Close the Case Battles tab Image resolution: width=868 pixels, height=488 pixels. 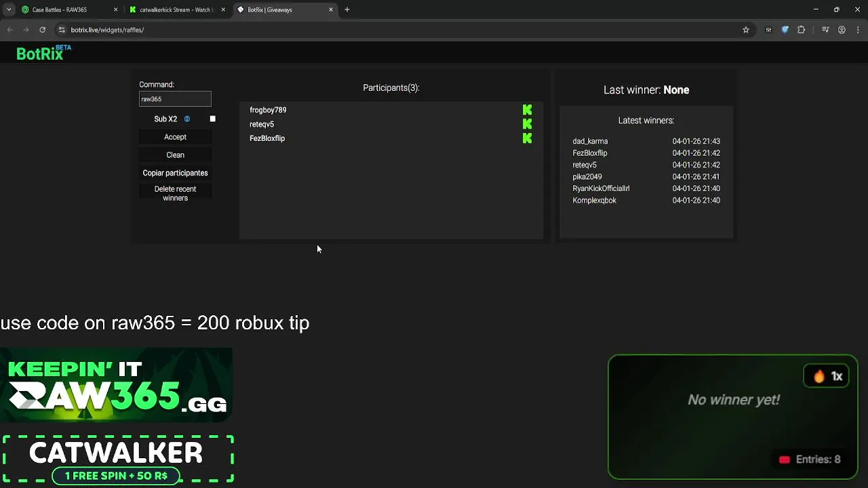(x=115, y=10)
